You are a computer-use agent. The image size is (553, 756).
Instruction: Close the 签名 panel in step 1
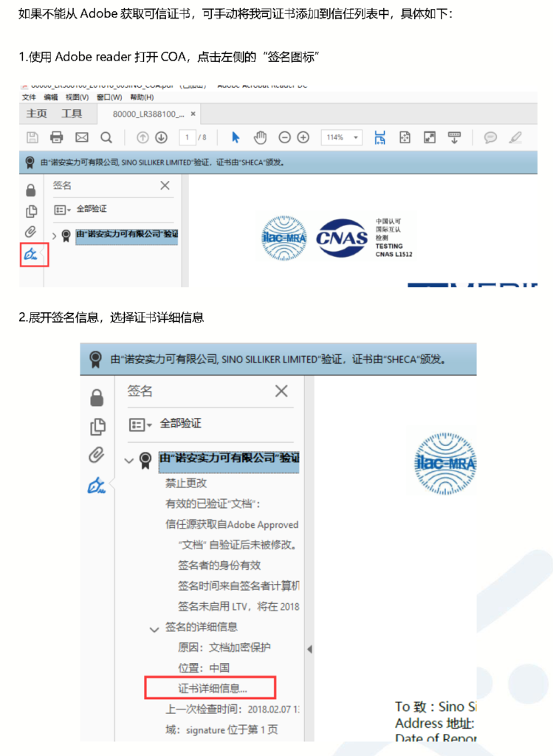(x=165, y=185)
